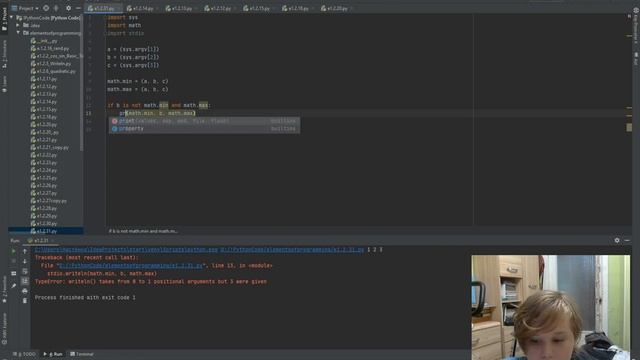This screenshot has height=360, width=640.
Task: Open the 1: Project vertical side tab
Action: tap(4, 20)
